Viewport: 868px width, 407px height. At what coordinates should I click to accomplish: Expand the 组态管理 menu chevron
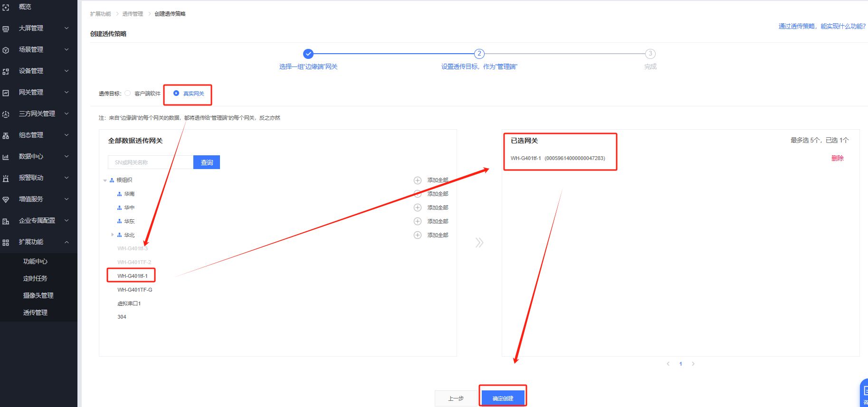[x=67, y=135]
